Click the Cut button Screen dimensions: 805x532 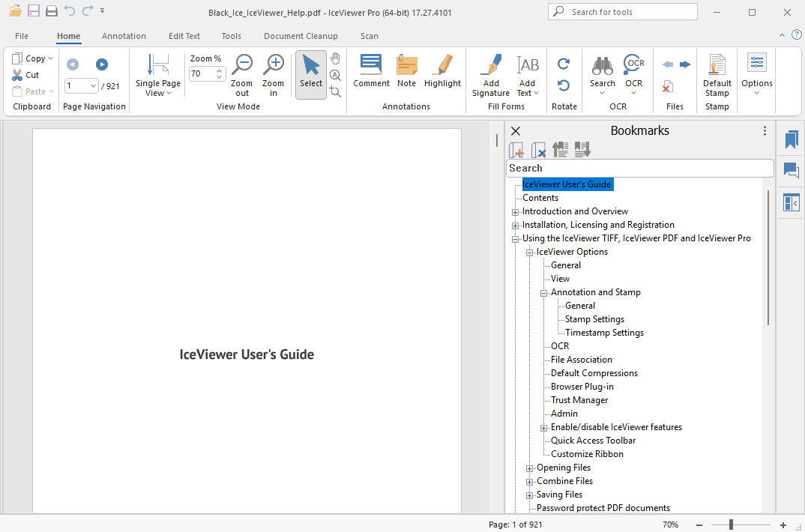(25, 75)
